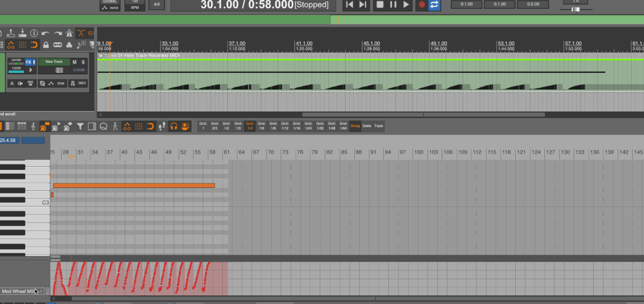Click the footsteps step-input icon

pos(162,126)
